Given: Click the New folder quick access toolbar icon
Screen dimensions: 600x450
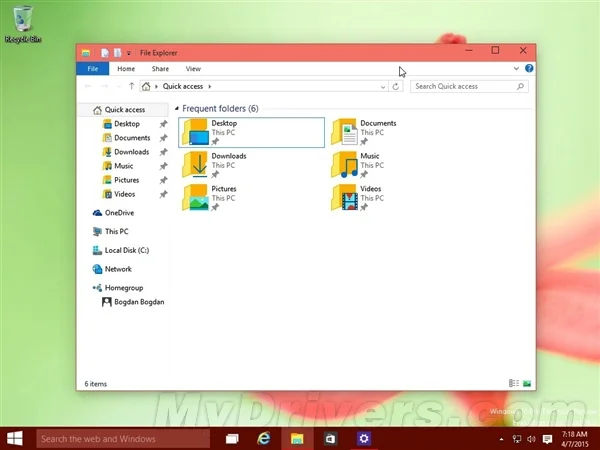Looking at the screenshot, I should pos(117,53).
